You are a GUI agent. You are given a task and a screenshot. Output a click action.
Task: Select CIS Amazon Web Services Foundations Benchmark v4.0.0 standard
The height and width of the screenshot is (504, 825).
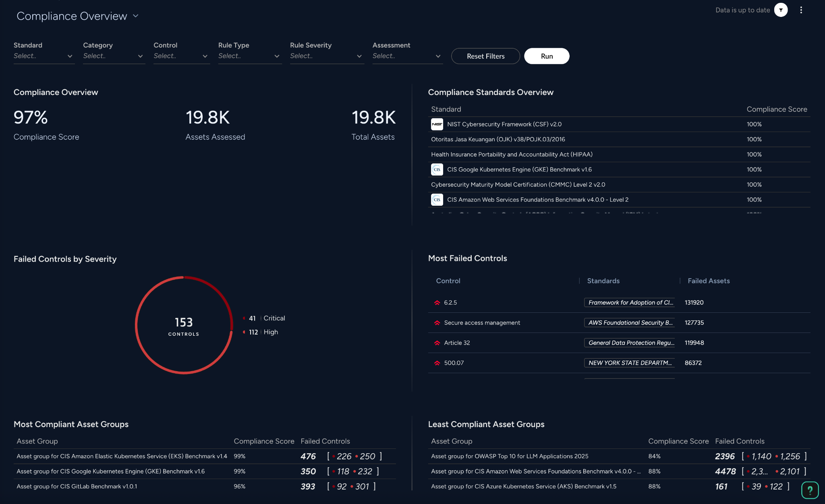(x=619, y=200)
